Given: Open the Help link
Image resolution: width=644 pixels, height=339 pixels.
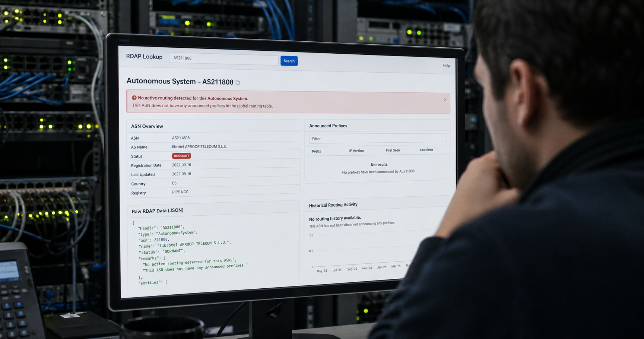Looking at the screenshot, I should (446, 66).
